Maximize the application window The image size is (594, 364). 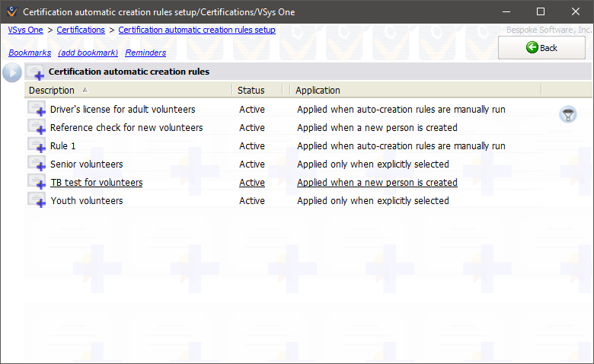pyautogui.click(x=541, y=11)
